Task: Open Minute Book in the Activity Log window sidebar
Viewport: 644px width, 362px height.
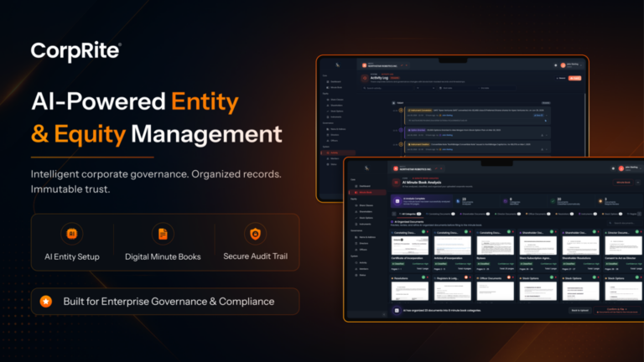Action: (334, 87)
